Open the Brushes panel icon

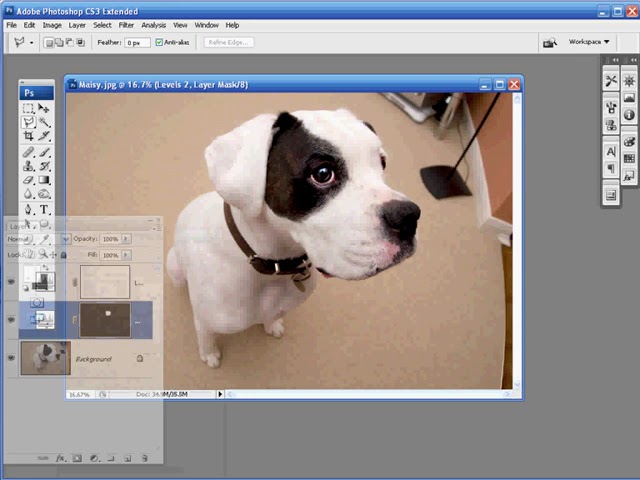pyautogui.click(x=611, y=108)
